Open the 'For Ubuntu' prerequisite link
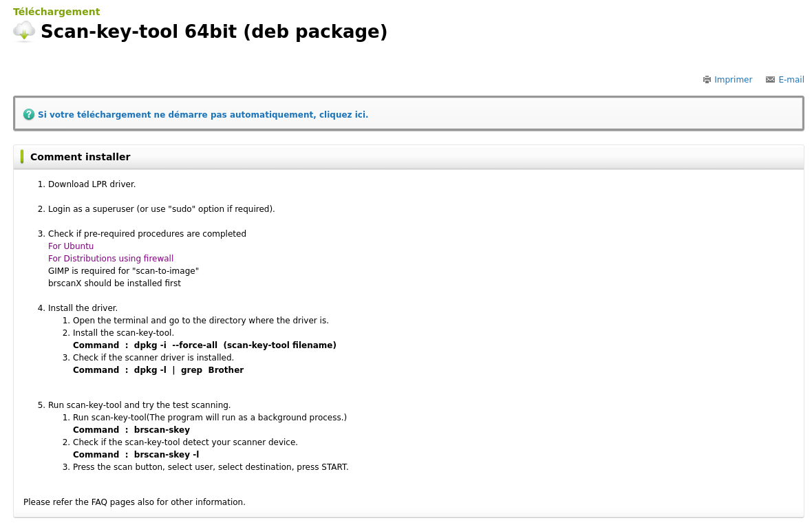812x527 pixels. coord(71,246)
